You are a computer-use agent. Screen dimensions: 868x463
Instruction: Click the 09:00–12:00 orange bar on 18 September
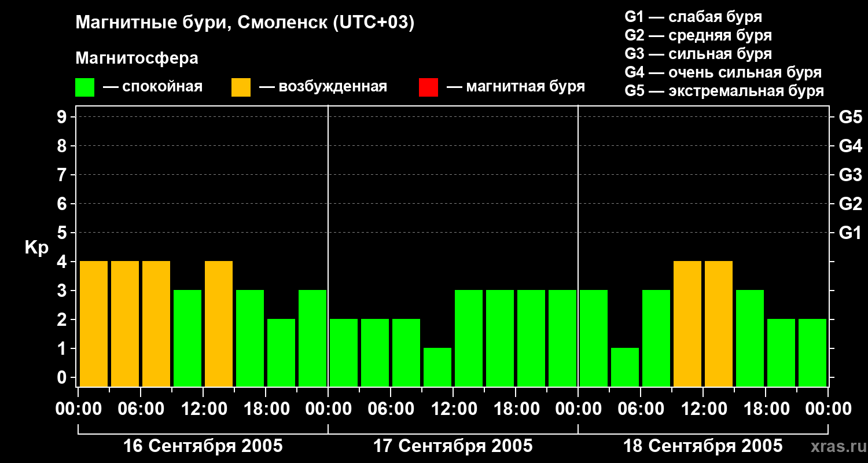click(687, 324)
